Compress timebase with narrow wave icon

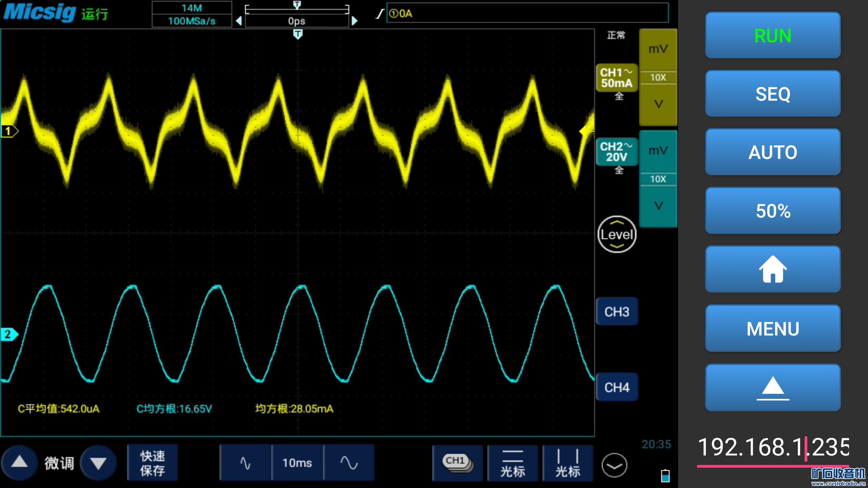[245, 463]
